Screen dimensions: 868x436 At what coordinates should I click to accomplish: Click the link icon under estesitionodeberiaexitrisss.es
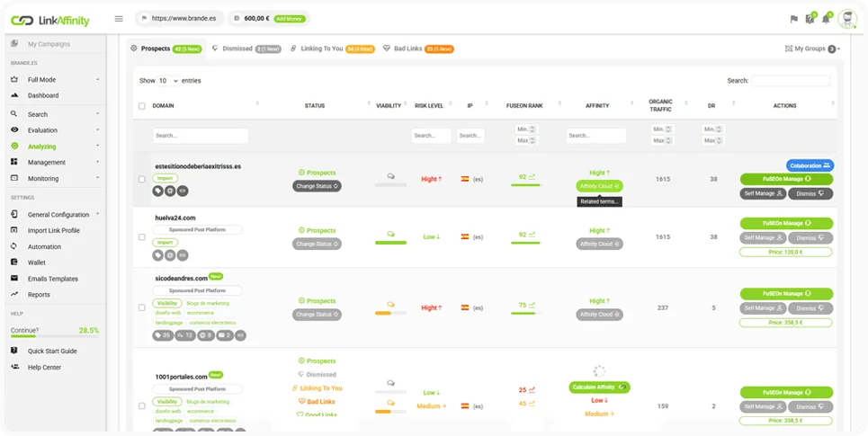click(183, 191)
